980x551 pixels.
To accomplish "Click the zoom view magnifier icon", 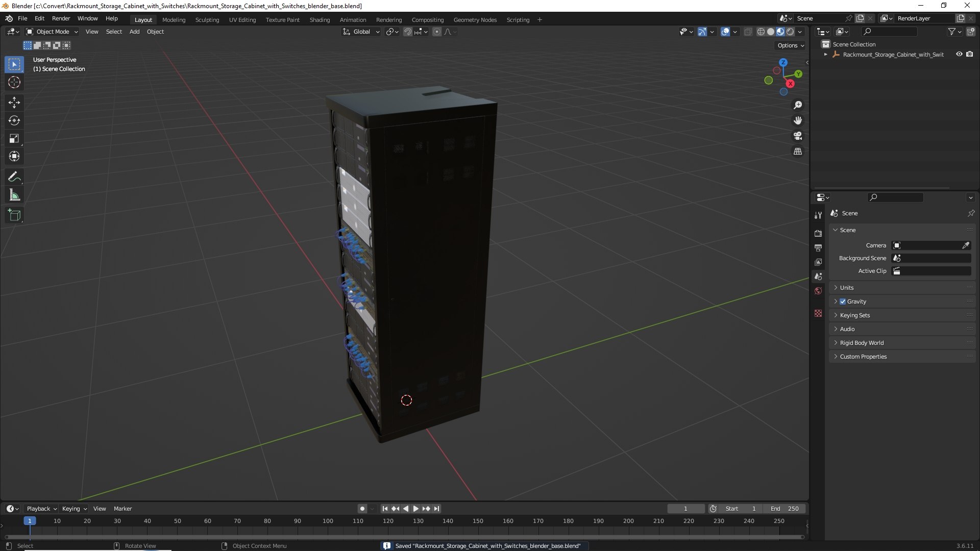I will tap(798, 105).
